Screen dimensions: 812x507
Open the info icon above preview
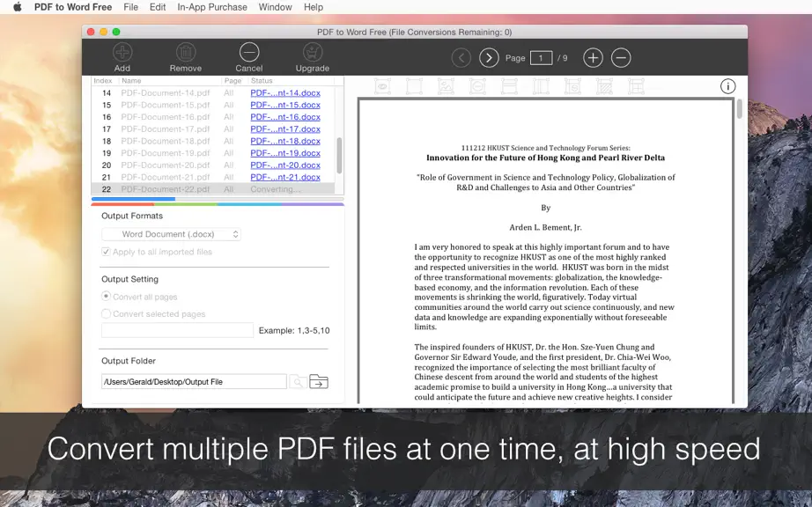point(727,86)
